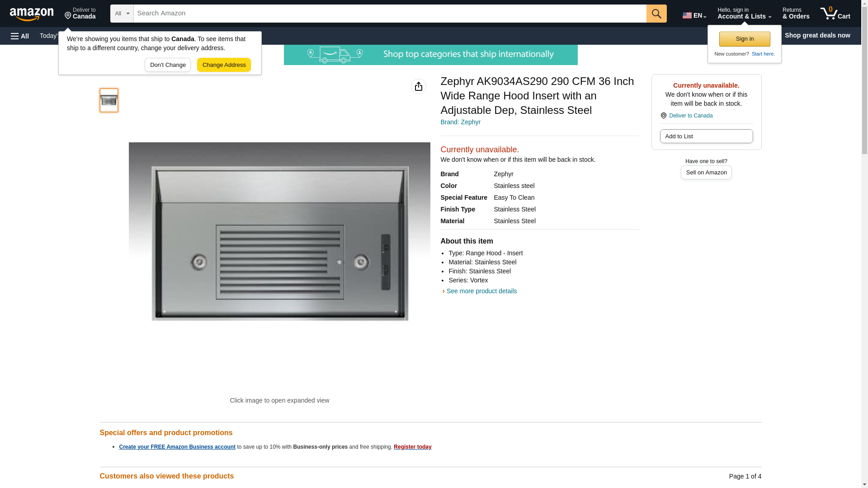Open the All hamburger menu

pos(20,36)
